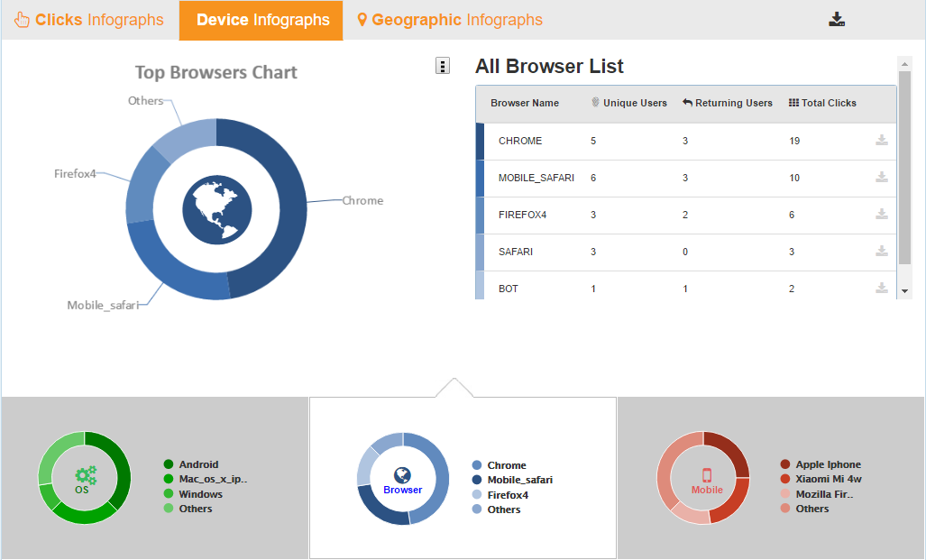Open the chart options three-dot menu
The image size is (926, 560).
(443, 66)
